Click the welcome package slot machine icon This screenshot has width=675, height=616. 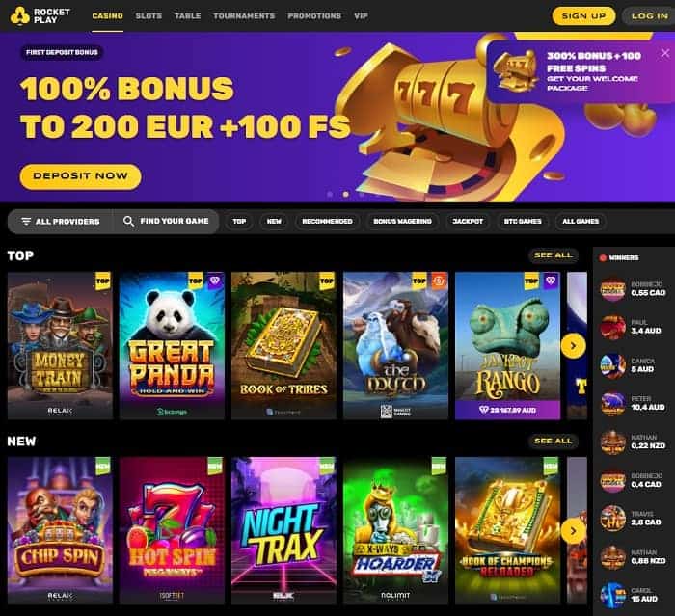coord(516,70)
